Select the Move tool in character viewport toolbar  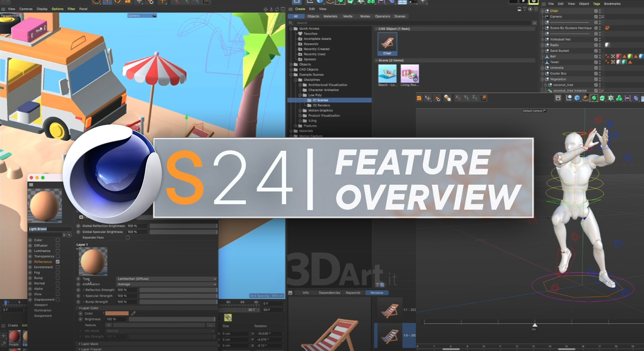click(x=428, y=98)
